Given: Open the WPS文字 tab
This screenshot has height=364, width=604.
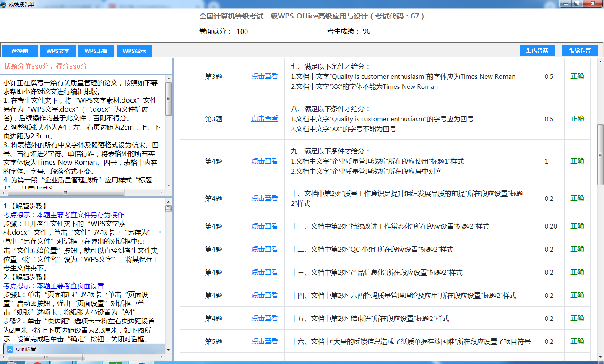Looking at the screenshot, I should (x=58, y=51).
